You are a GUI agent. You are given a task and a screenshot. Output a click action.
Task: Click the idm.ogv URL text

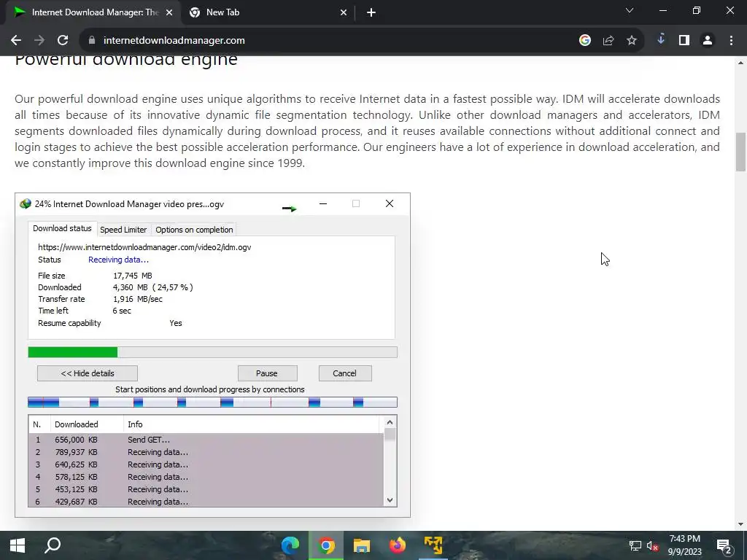(x=144, y=247)
